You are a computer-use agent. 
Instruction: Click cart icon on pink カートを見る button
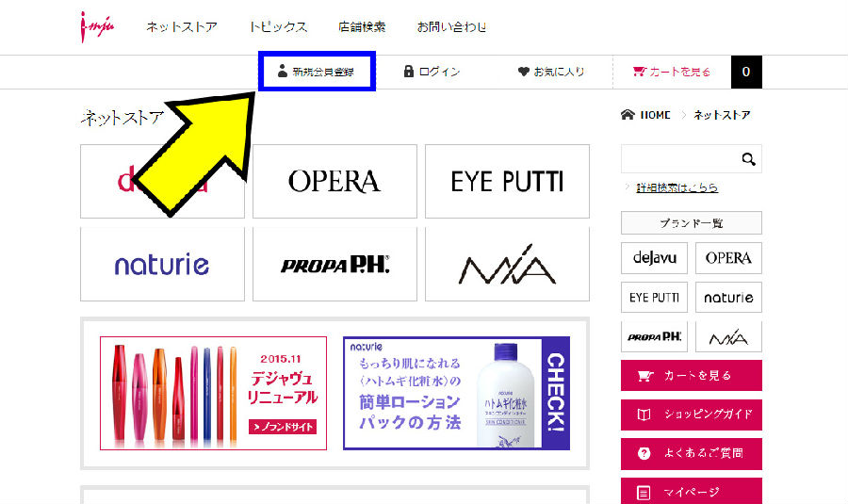click(x=645, y=375)
